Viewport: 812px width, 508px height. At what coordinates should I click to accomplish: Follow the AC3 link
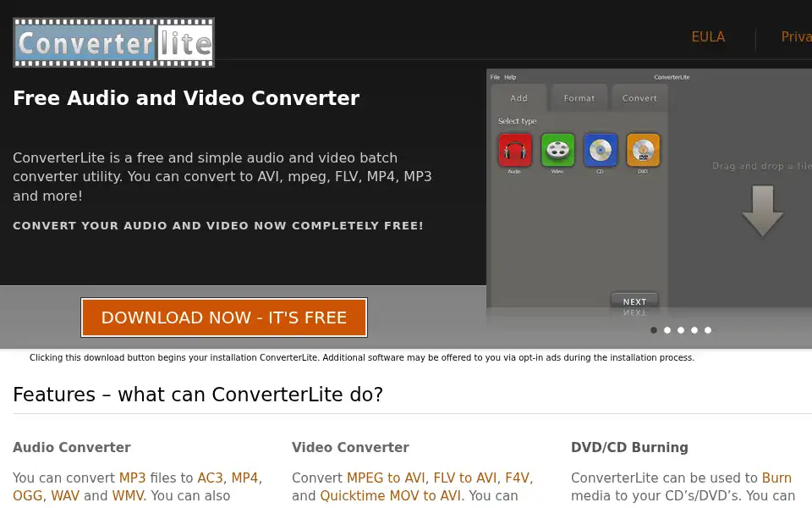(x=211, y=478)
